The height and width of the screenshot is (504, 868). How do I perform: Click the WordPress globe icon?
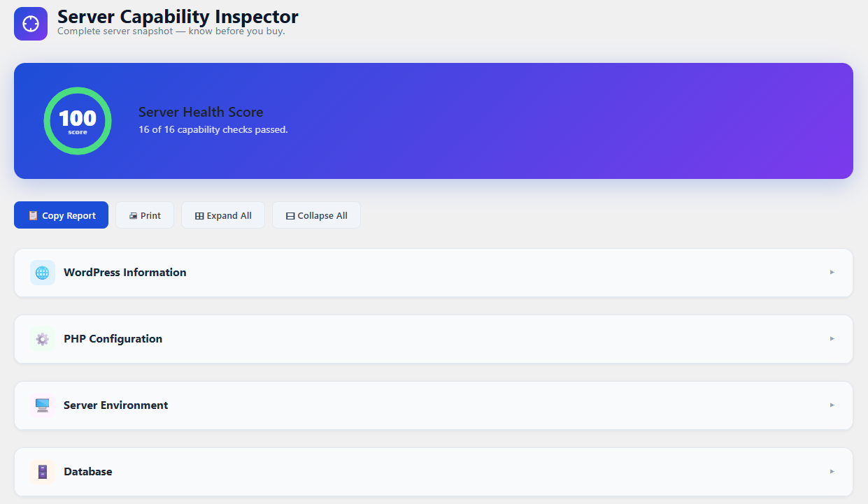point(43,273)
